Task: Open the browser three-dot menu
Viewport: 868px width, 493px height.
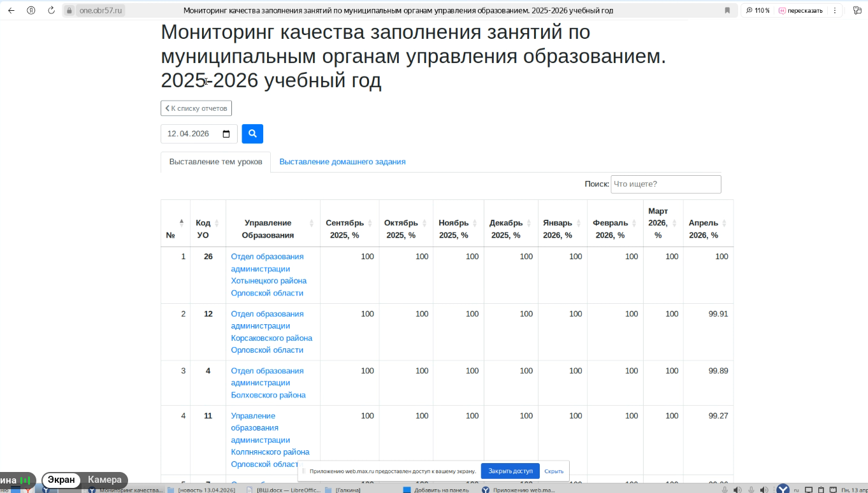Action: (835, 11)
